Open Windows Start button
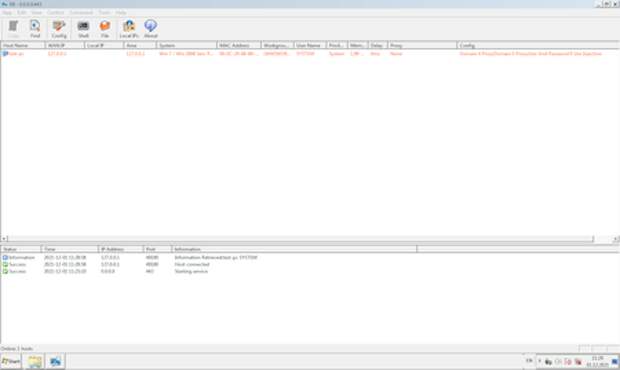 coord(11,361)
